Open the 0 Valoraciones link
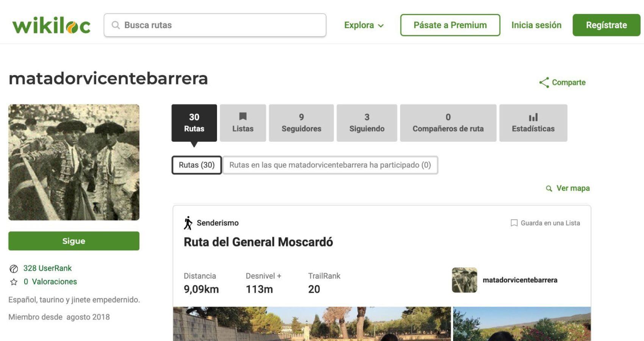The width and height of the screenshot is (644, 341). [x=50, y=282]
